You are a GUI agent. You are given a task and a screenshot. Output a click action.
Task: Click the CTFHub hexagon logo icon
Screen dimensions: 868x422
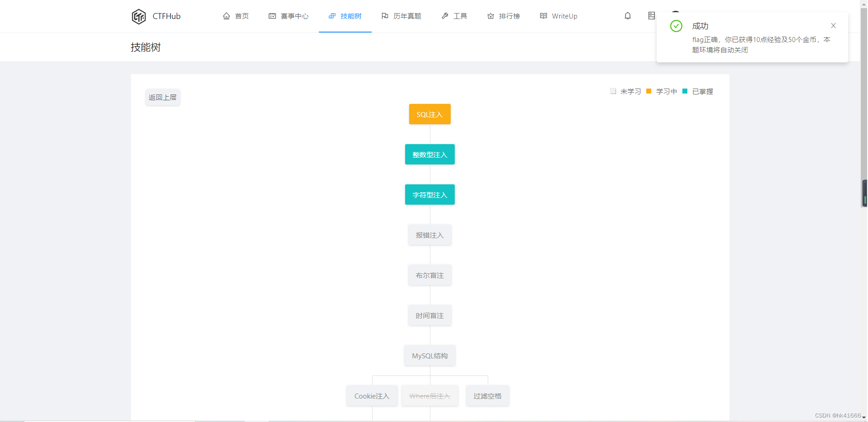coord(139,16)
